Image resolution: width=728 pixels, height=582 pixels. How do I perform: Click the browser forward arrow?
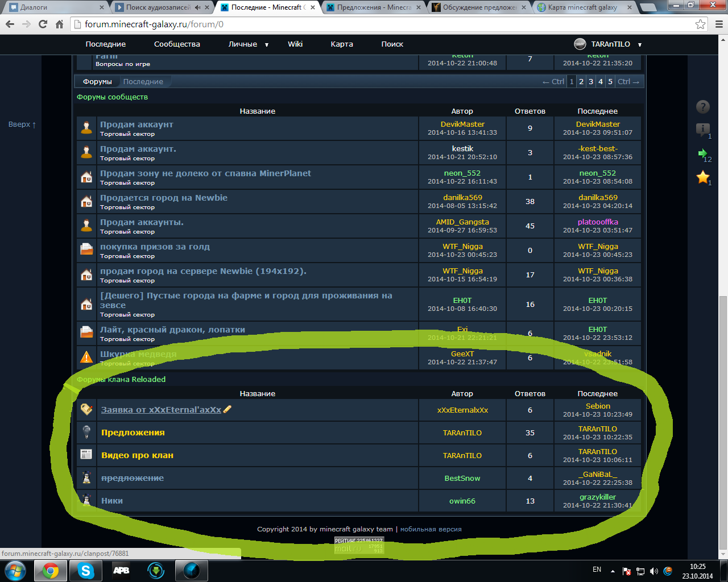[26, 24]
